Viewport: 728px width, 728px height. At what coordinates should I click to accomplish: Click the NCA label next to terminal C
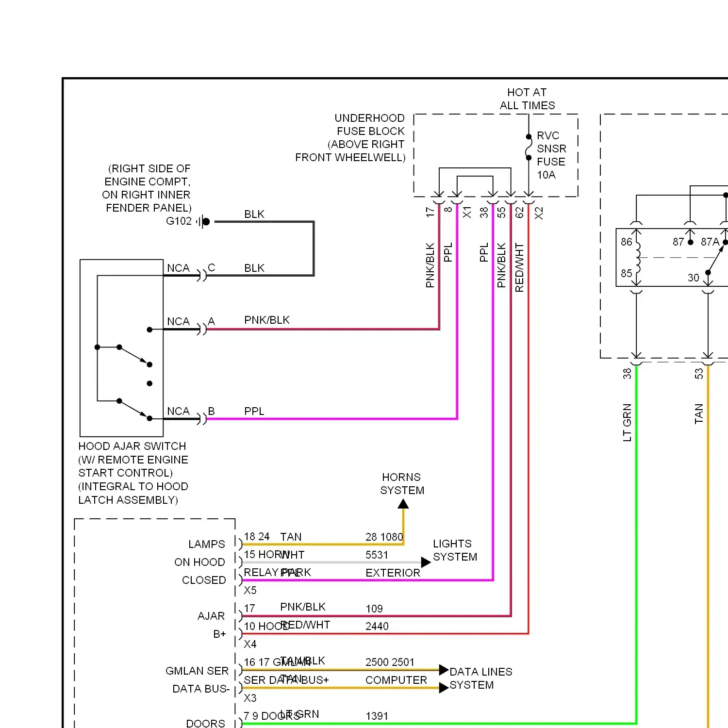tap(178, 268)
